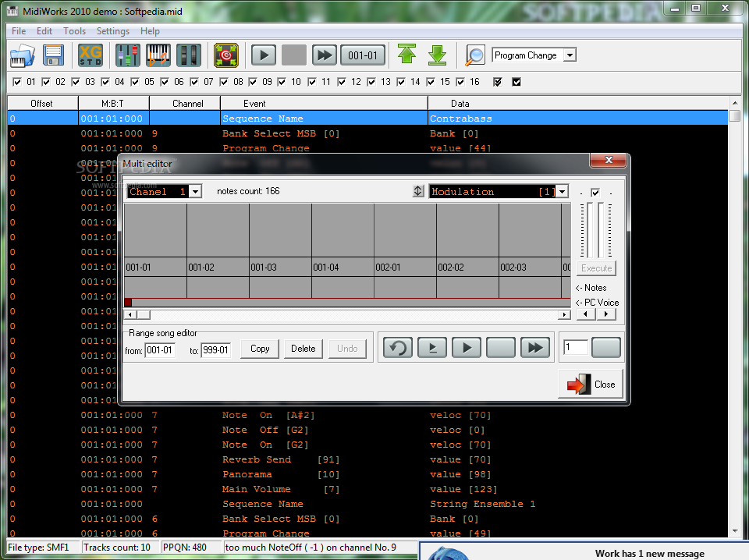The height and width of the screenshot is (560, 749).
Task: Expand the Chanel 1 dropdown
Action: point(195,192)
